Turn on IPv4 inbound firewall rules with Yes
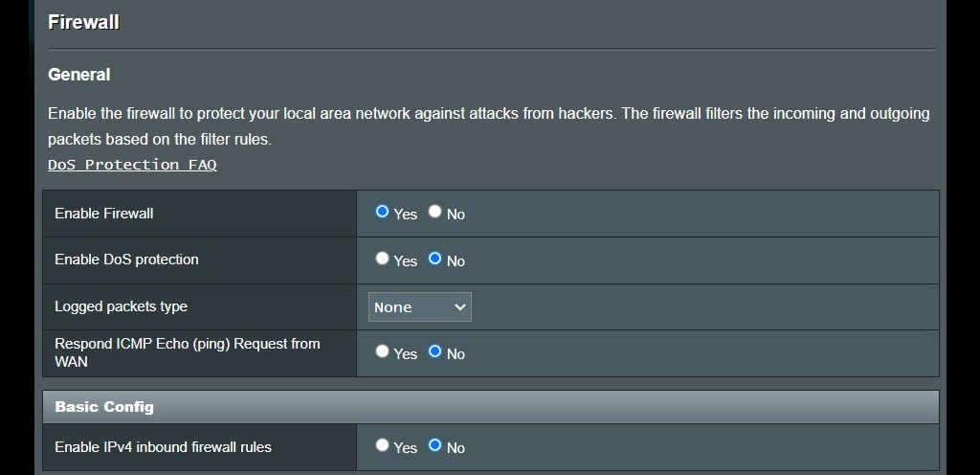Image resolution: width=980 pixels, height=475 pixels. pos(382,445)
